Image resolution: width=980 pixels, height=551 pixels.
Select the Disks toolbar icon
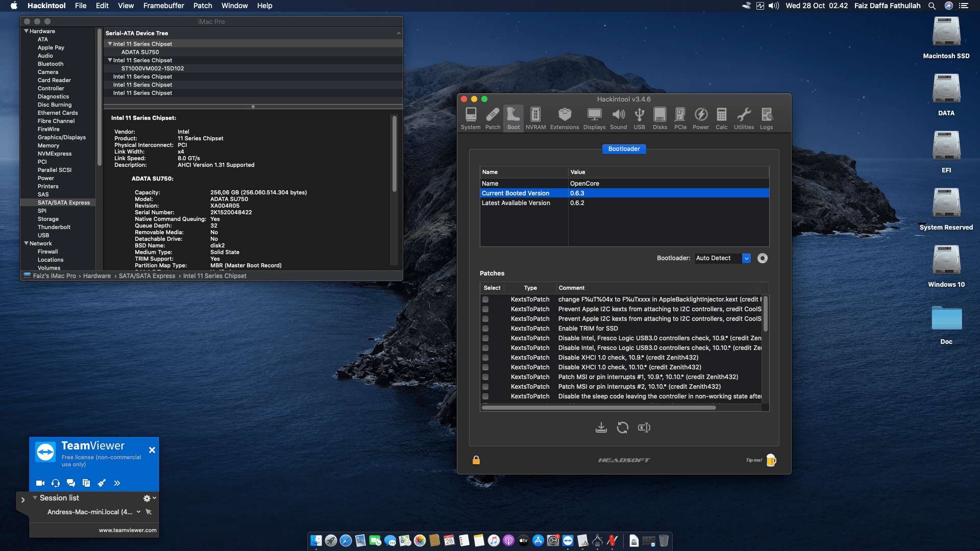[659, 118]
